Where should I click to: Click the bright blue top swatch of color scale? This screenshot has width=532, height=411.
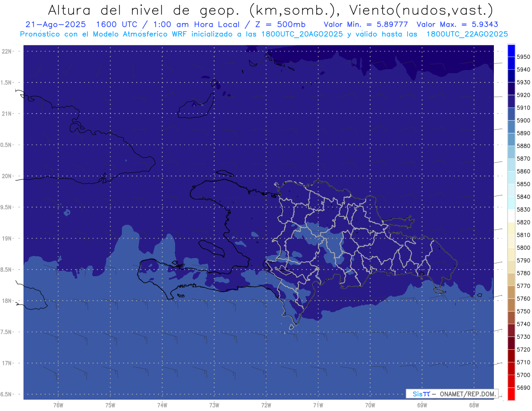(511, 50)
